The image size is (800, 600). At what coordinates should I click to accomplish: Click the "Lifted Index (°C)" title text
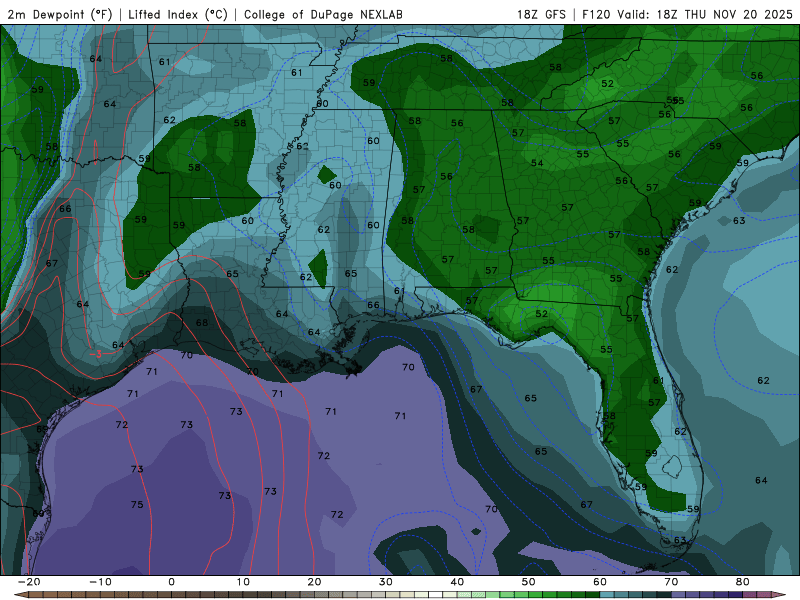[x=178, y=14]
